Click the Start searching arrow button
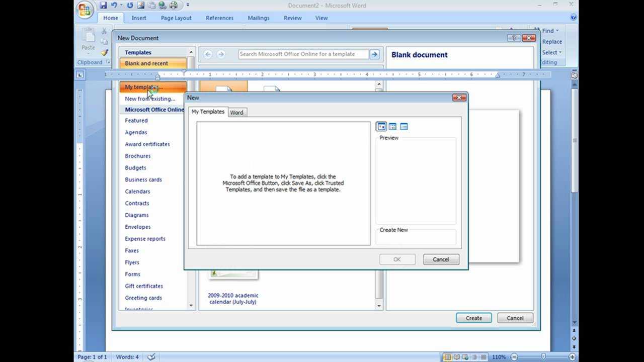644x362 pixels. (374, 54)
